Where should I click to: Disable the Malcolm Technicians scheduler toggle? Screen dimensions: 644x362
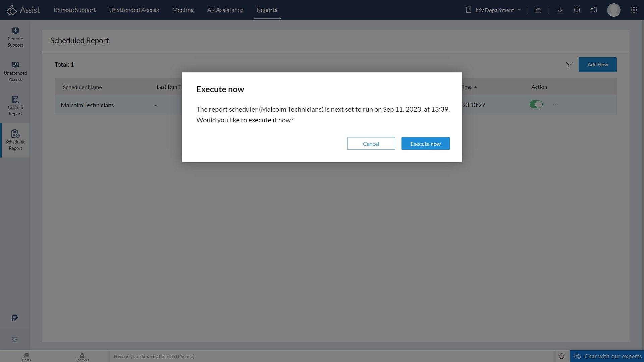click(x=536, y=105)
